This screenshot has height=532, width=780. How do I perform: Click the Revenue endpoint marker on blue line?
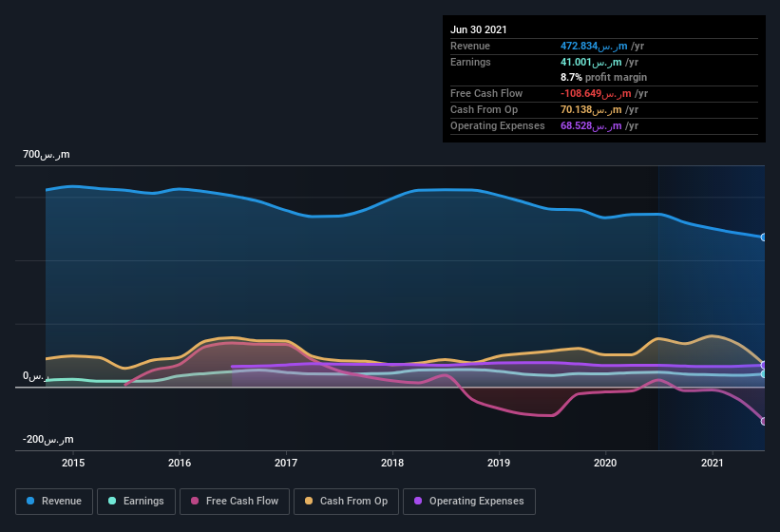coord(764,237)
